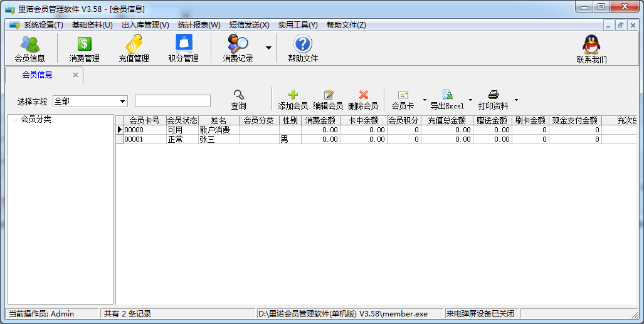Click the search text input field
The height and width of the screenshot is (324, 644).
[x=172, y=102]
